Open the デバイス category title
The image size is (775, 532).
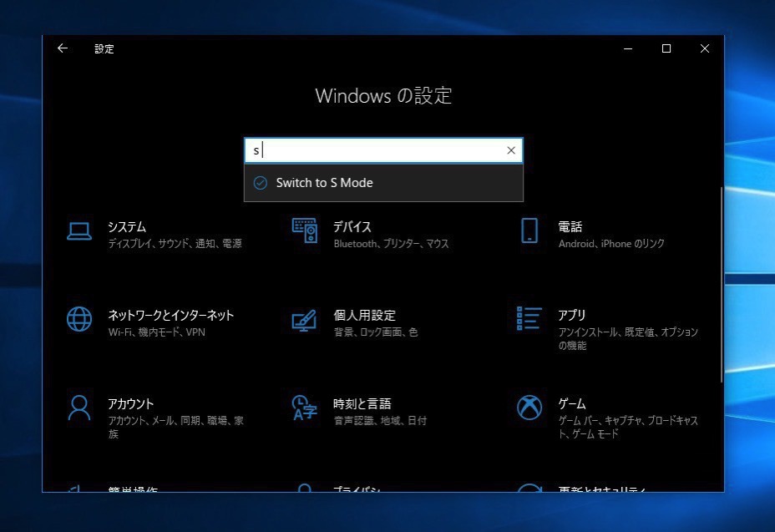click(352, 226)
